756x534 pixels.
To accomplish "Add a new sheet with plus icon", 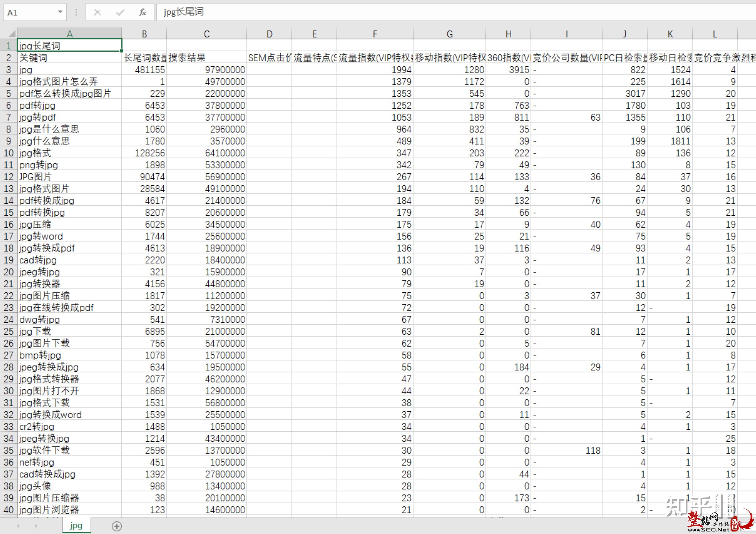I will pyautogui.click(x=117, y=526).
